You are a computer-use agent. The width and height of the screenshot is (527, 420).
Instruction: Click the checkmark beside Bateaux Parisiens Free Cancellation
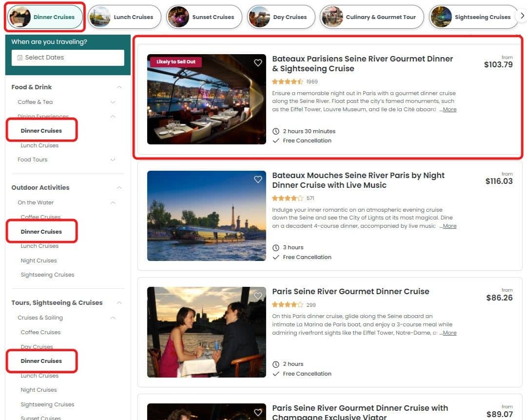[276, 140]
